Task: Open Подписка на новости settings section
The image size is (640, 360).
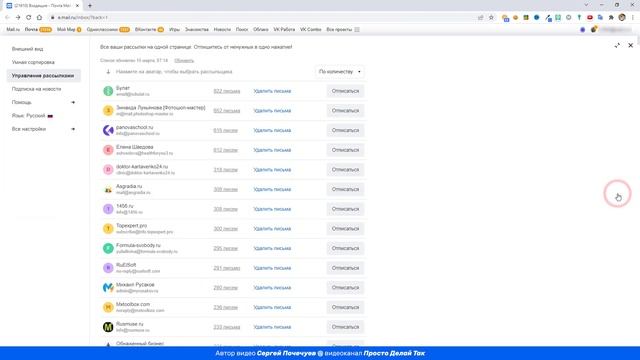Action: pos(36,89)
